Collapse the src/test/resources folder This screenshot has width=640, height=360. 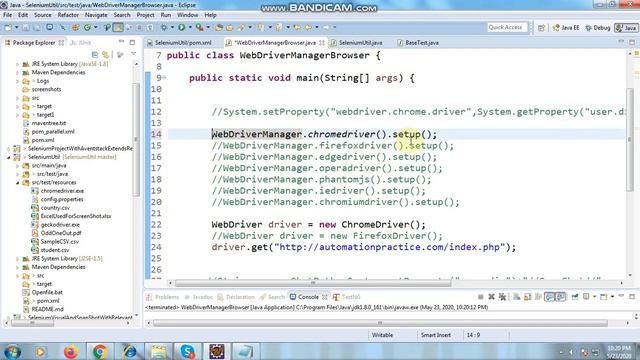tap(18, 182)
